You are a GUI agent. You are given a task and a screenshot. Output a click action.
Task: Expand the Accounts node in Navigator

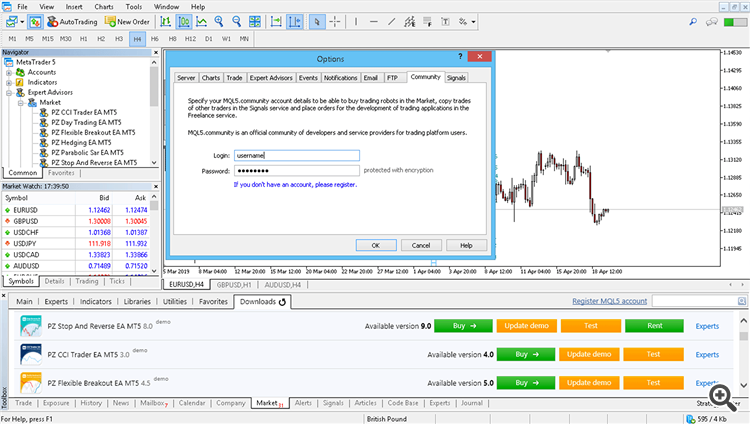point(9,73)
